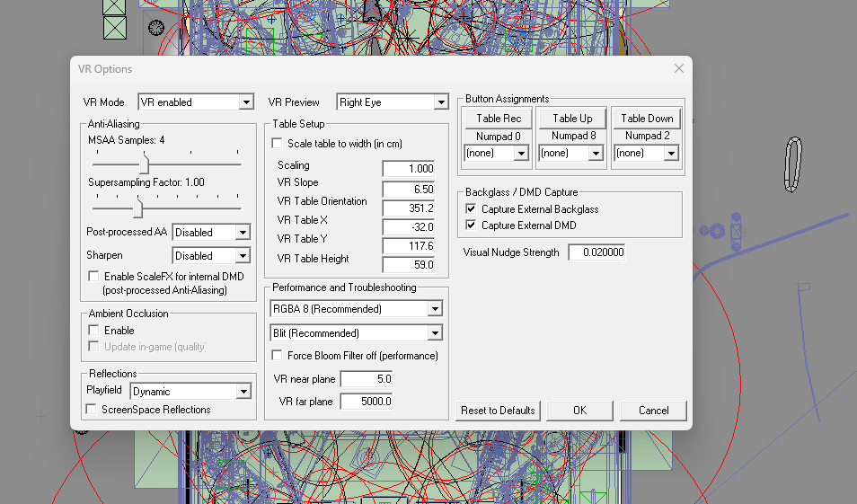The height and width of the screenshot is (504, 857).
Task: Close the VR Options dialog
Action: pyautogui.click(x=679, y=68)
